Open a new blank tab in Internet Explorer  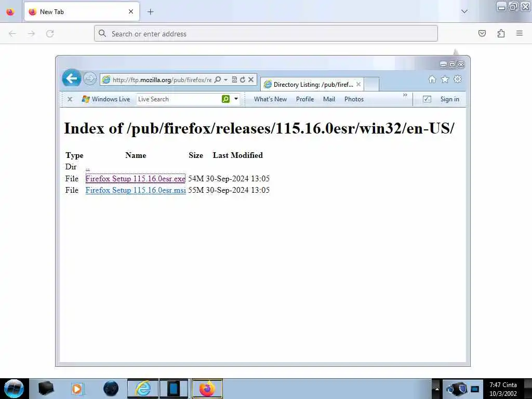tap(371, 85)
